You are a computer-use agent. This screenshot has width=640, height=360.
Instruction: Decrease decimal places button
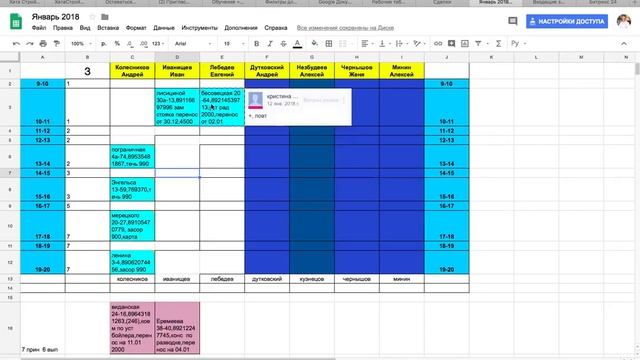pyautogui.click(x=130, y=43)
